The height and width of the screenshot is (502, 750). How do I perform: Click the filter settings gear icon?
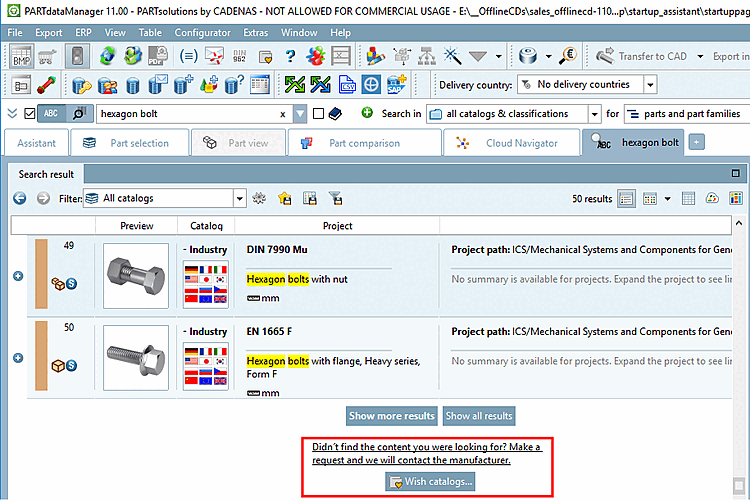[x=259, y=198]
